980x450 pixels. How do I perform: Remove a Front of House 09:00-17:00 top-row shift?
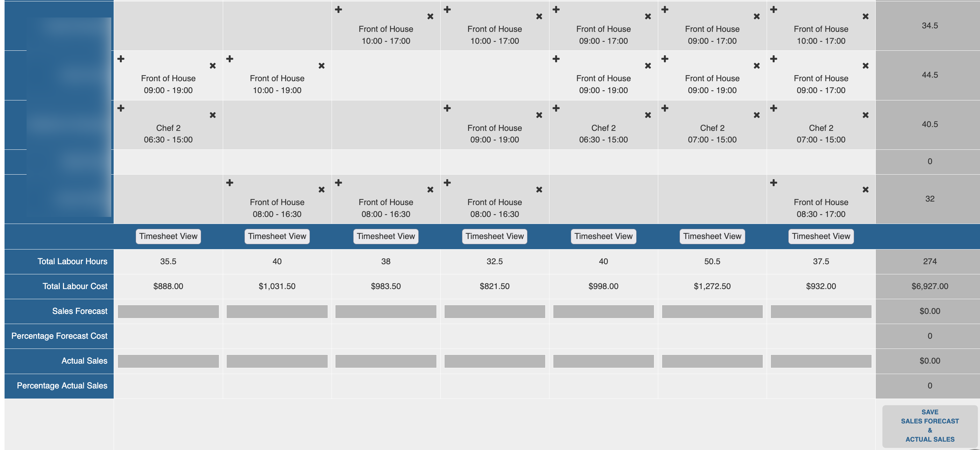tap(647, 16)
